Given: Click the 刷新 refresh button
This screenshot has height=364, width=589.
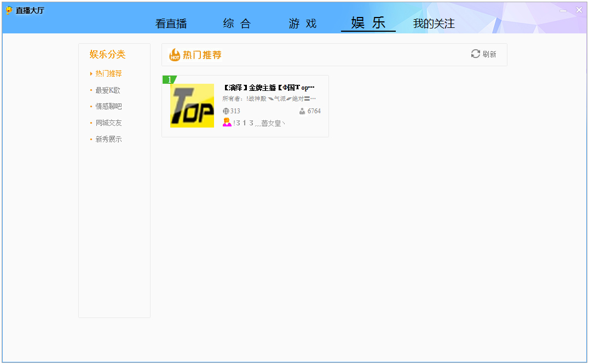Looking at the screenshot, I should 484,54.
